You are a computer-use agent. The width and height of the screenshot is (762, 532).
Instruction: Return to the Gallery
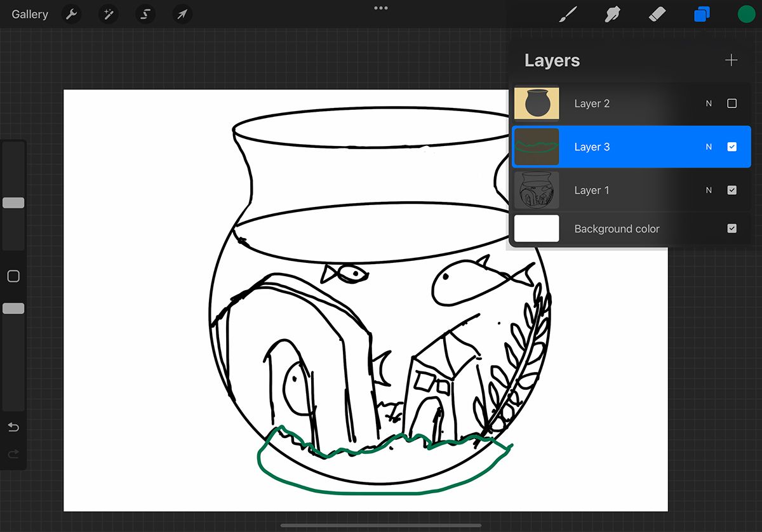[29, 14]
